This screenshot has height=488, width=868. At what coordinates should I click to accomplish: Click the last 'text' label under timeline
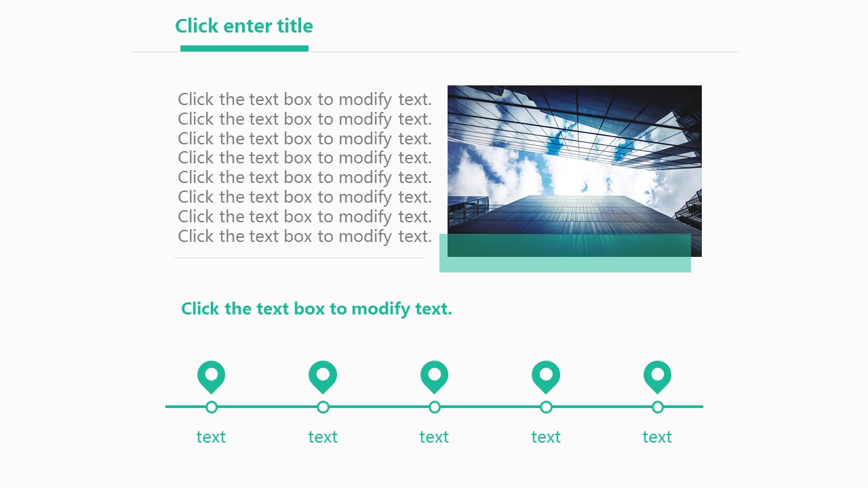click(657, 437)
